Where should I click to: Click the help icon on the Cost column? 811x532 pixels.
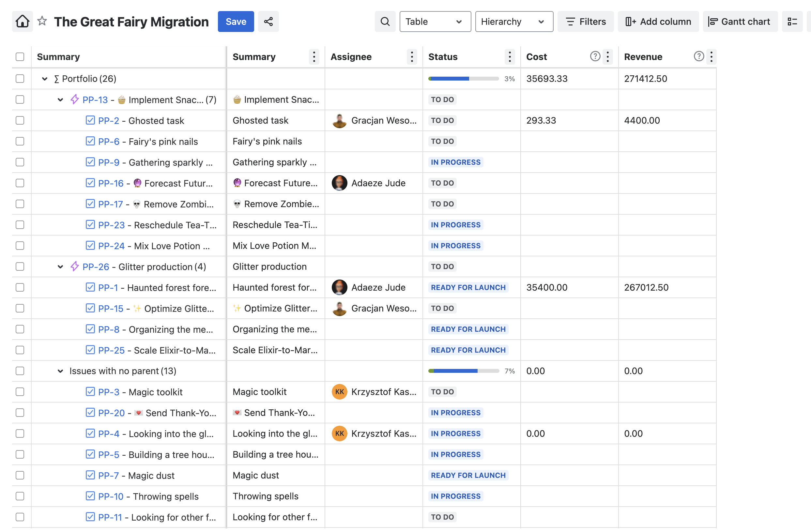coord(595,56)
